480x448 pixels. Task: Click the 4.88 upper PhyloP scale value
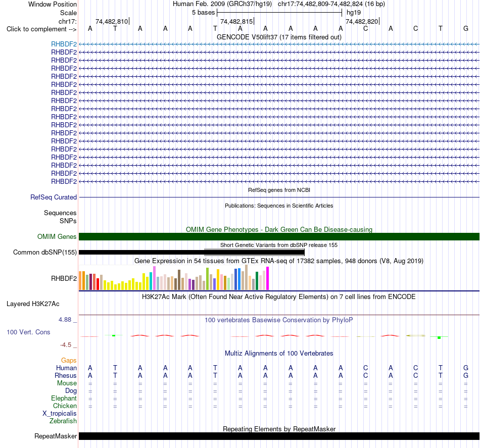pyautogui.click(x=65, y=320)
